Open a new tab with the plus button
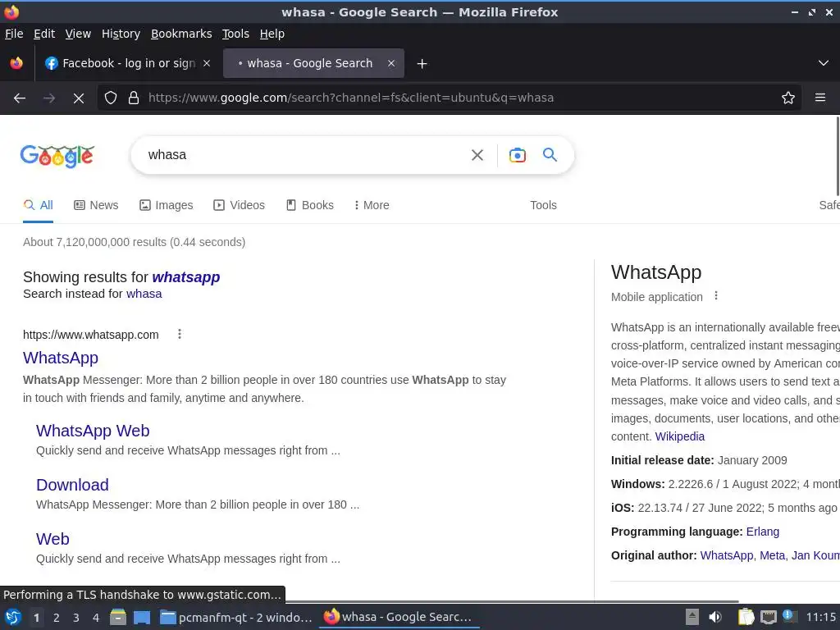This screenshot has height=630, width=840. pos(422,64)
